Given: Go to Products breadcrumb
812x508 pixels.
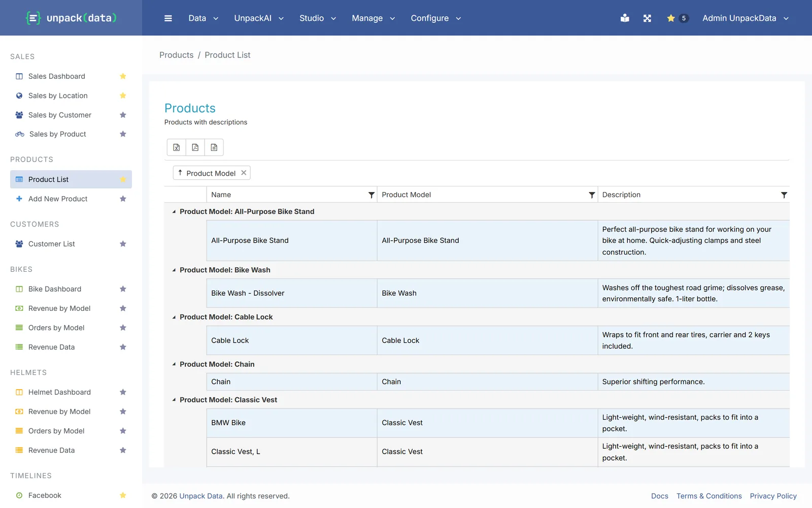Looking at the screenshot, I should click(x=176, y=55).
